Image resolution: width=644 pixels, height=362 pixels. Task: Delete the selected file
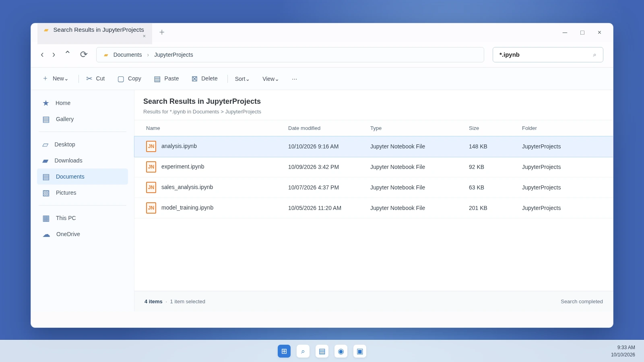[205, 79]
